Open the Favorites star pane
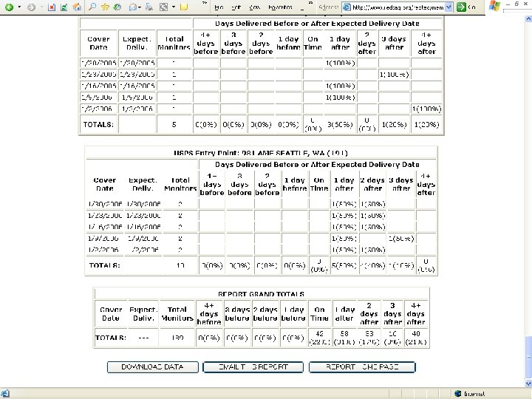The height and width of the screenshot is (399, 532). (105, 7)
